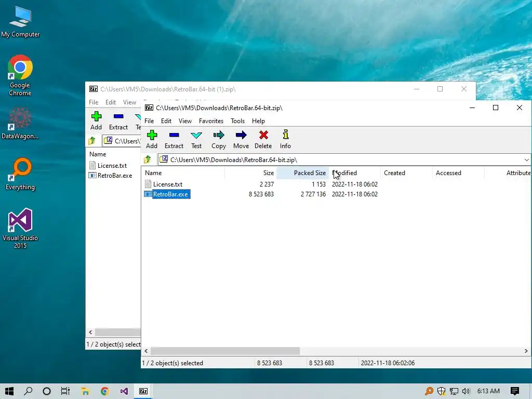Click the 2 237 size cell
The width and height of the screenshot is (532, 399).
tap(267, 184)
